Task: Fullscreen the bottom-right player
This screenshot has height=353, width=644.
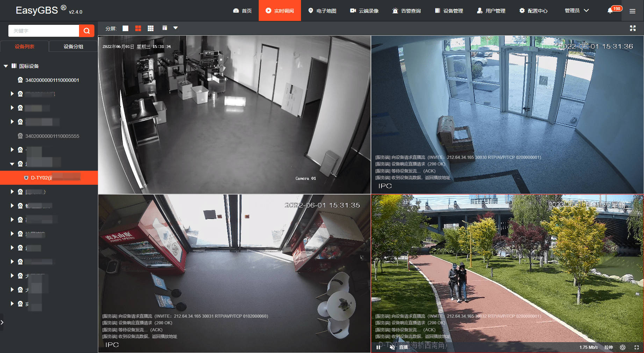Action: tap(636, 347)
